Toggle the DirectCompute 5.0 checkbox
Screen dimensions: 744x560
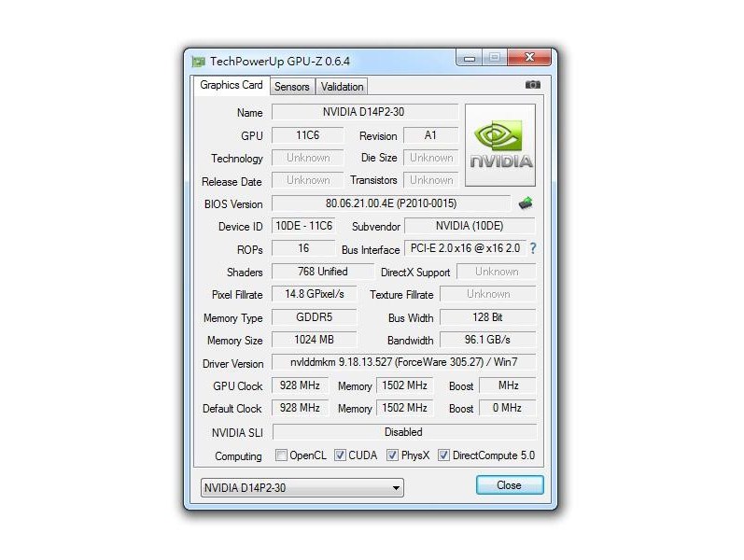(443, 456)
